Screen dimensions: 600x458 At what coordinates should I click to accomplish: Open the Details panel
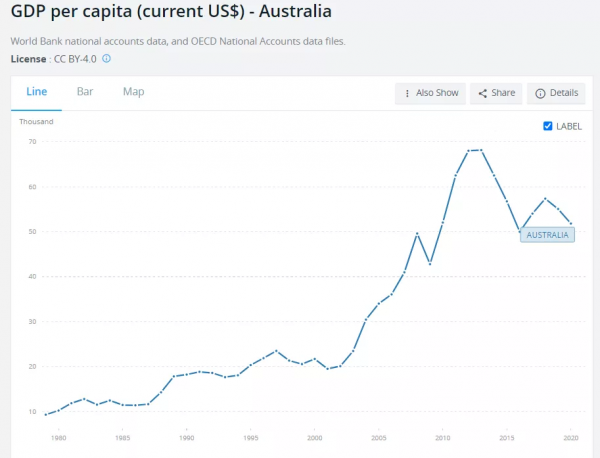[x=557, y=93]
